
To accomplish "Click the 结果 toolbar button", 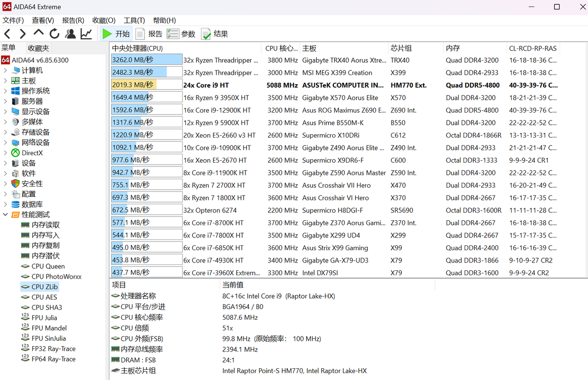I will (215, 34).
